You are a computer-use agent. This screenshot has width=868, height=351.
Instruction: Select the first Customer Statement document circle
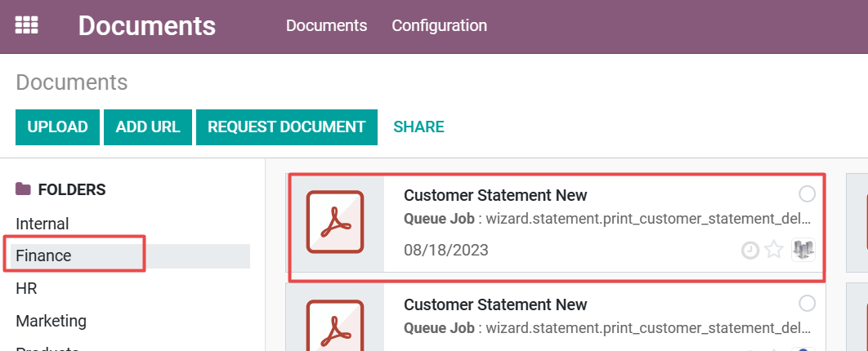[x=807, y=194]
